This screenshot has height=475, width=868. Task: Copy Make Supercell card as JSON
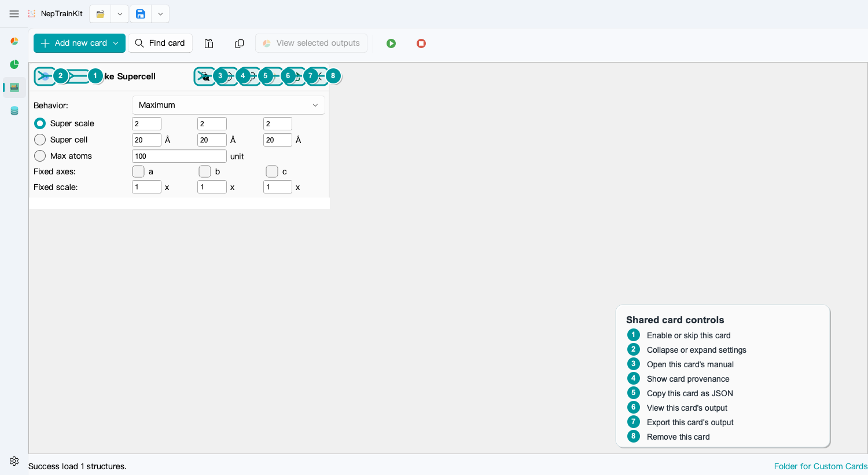coord(250,76)
